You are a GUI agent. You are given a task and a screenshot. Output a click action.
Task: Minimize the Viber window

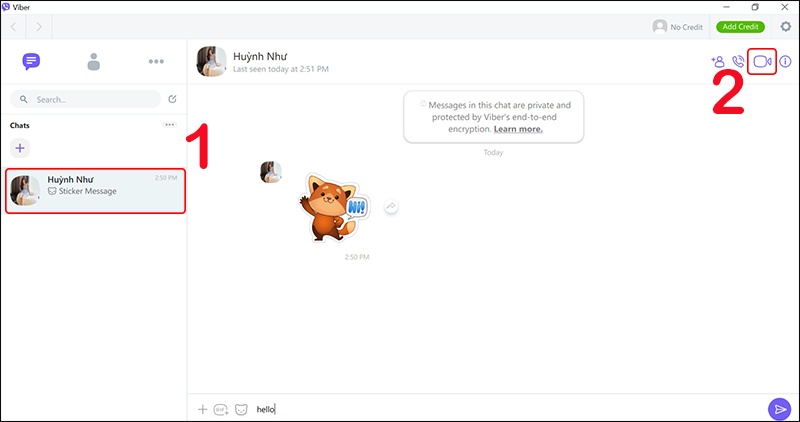pos(725,7)
